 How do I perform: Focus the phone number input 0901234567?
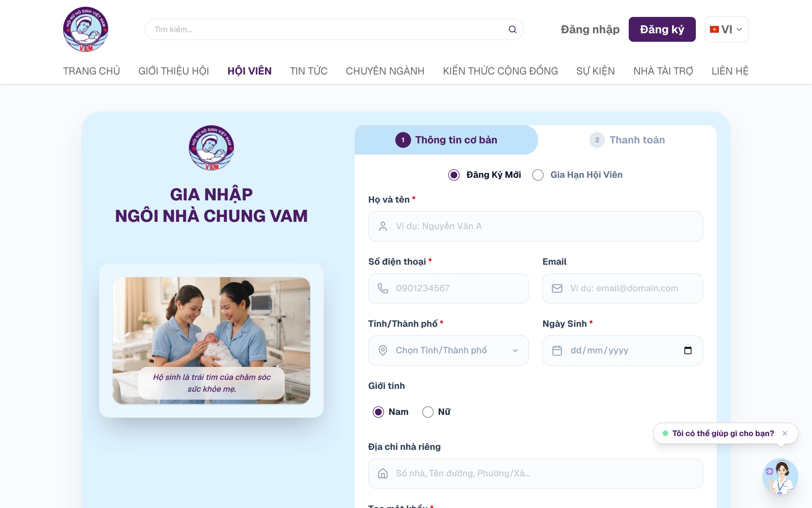click(x=448, y=288)
